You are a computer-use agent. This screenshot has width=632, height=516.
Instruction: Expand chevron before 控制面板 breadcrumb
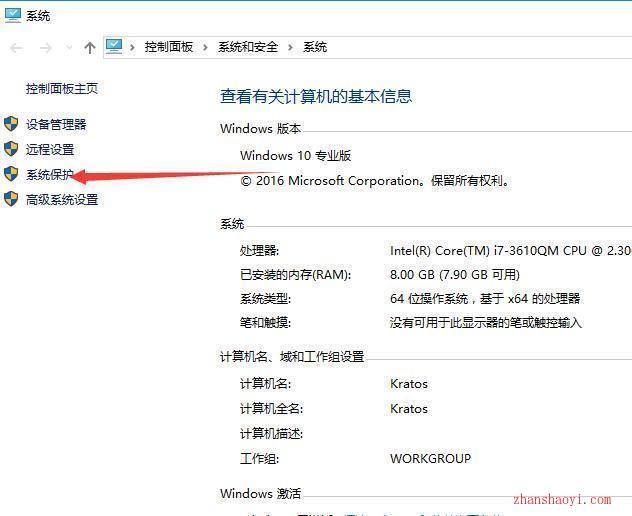[x=132, y=48]
